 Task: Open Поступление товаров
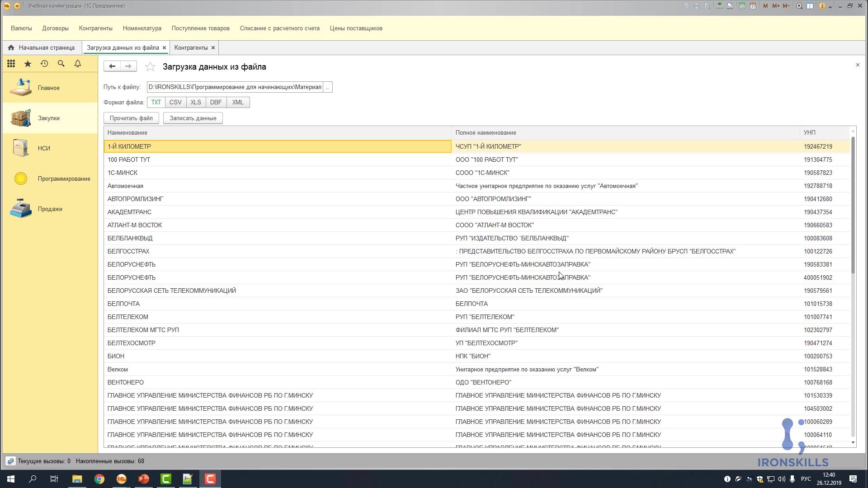tap(201, 28)
